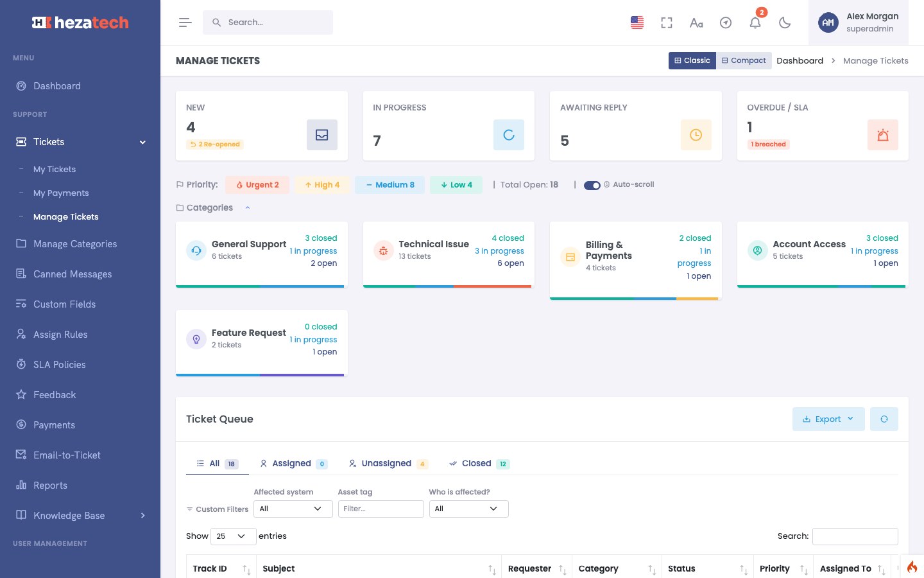Go to My Payments
The image size is (924, 578).
click(x=61, y=193)
